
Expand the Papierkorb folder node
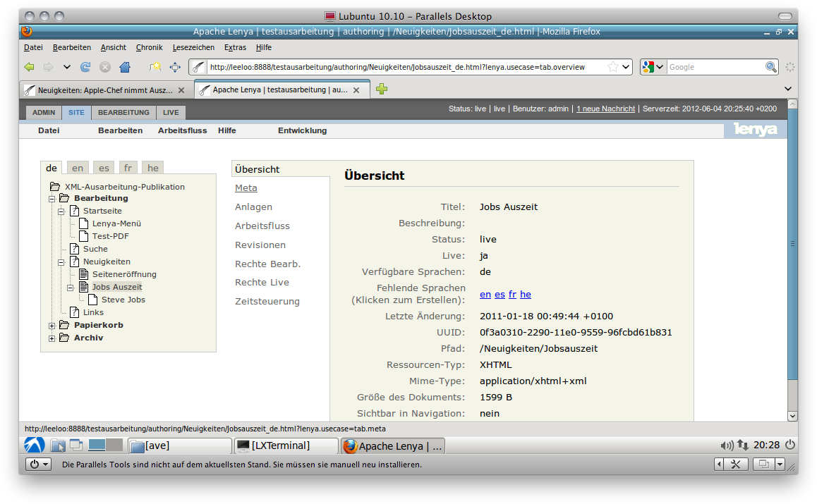point(52,326)
